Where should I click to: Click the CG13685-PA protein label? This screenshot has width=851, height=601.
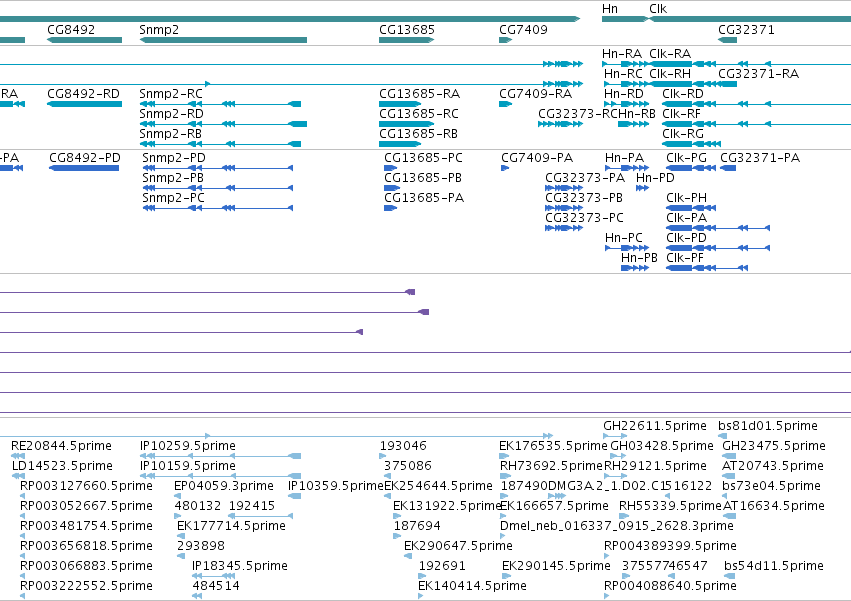[424, 198]
